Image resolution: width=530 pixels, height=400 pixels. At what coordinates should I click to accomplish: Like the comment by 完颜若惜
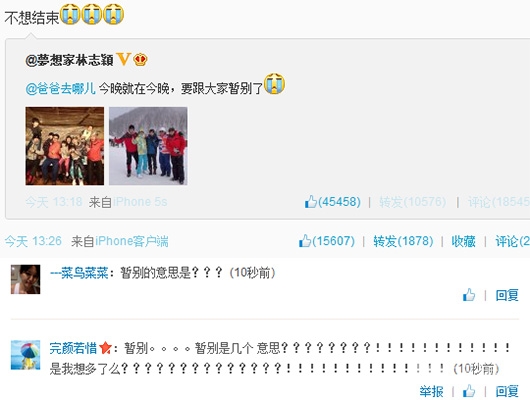(469, 391)
